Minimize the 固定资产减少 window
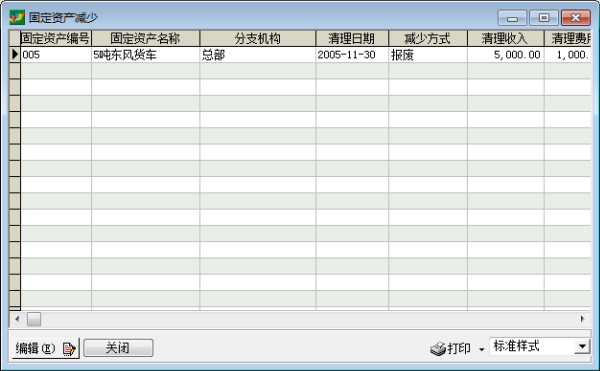600x371 pixels. [512, 18]
